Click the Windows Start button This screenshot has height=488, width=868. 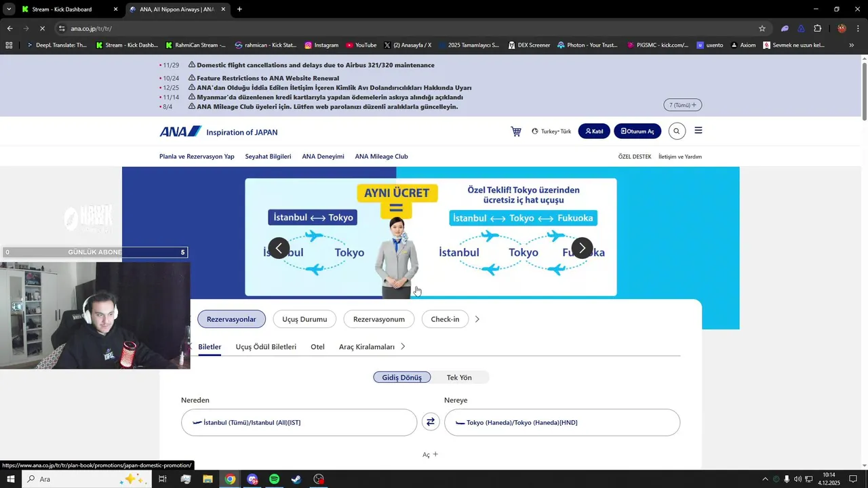[10, 479]
